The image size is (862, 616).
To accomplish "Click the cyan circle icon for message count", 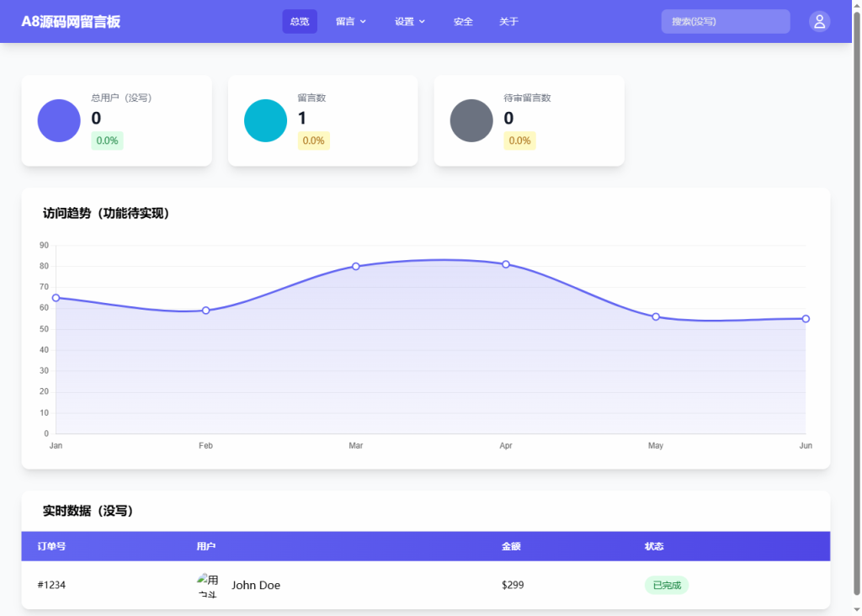I will tap(265, 120).
